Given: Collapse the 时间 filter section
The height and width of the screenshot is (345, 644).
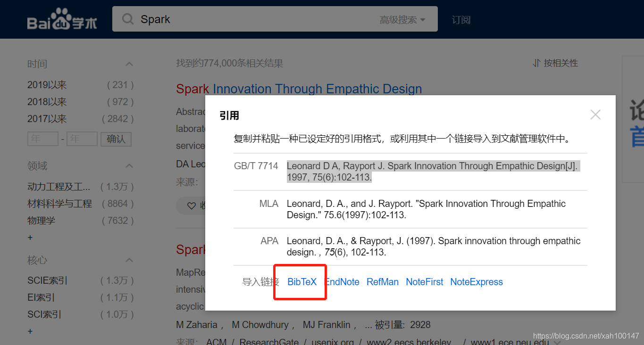Looking at the screenshot, I should pos(129,64).
